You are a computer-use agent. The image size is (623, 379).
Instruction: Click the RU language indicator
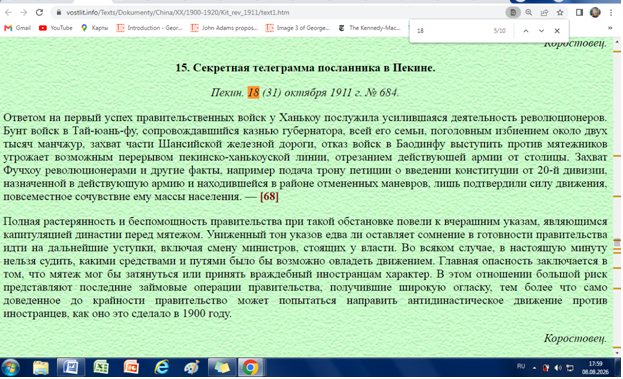pos(521,366)
